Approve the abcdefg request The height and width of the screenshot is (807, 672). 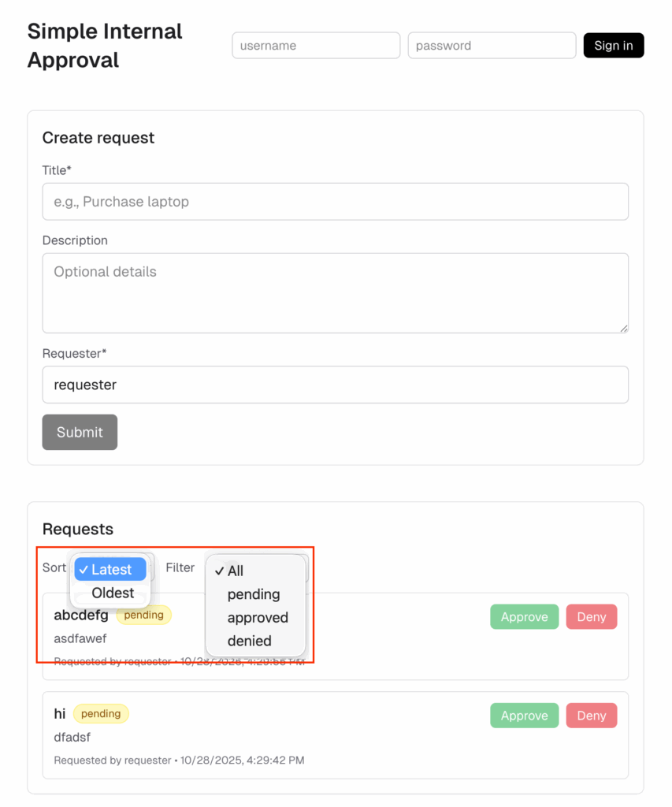click(524, 617)
